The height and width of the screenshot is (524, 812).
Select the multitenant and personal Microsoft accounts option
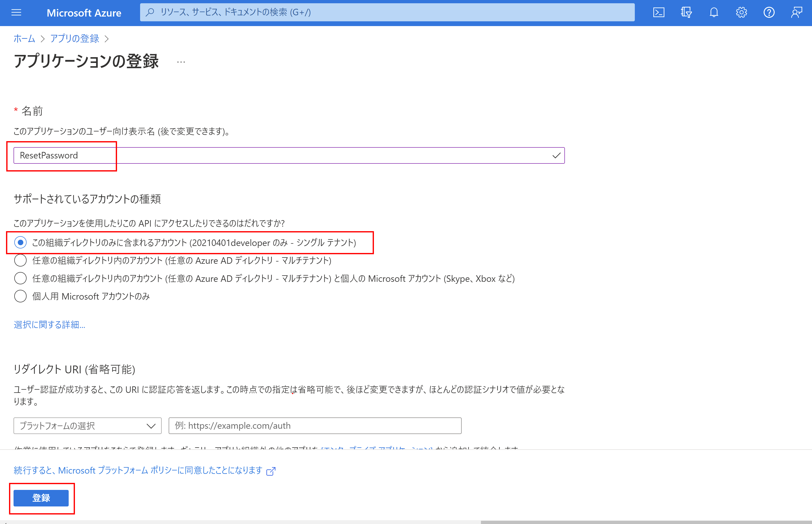[20, 278]
